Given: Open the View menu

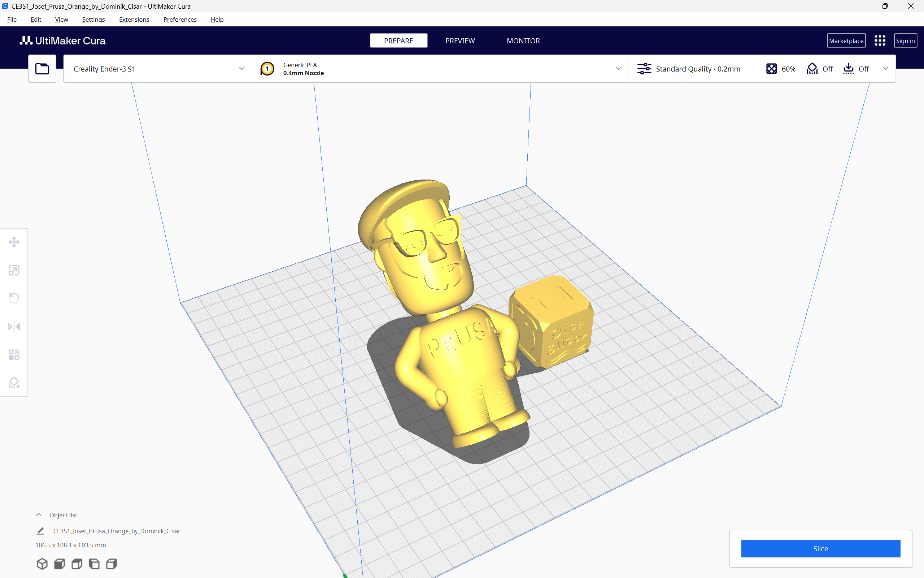Looking at the screenshot, I should 61,20.
